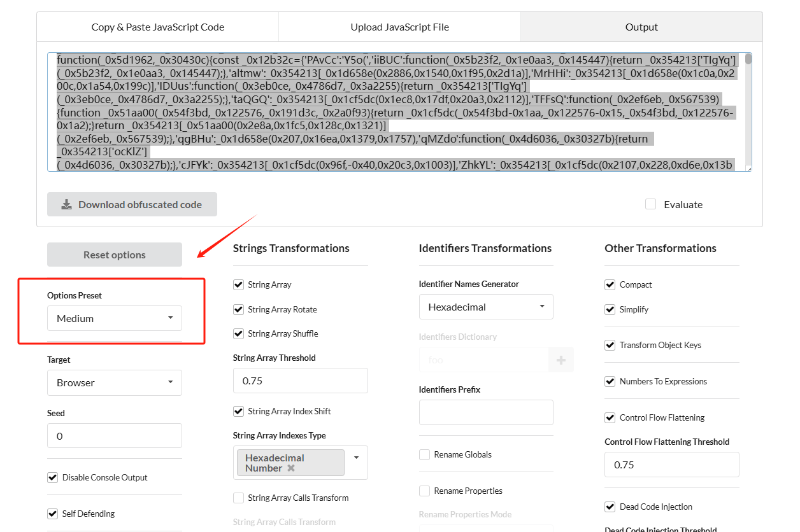Viewport: 800px width, 532px height.
Task: Download obfuscated code
Action: tap(132, 204)
